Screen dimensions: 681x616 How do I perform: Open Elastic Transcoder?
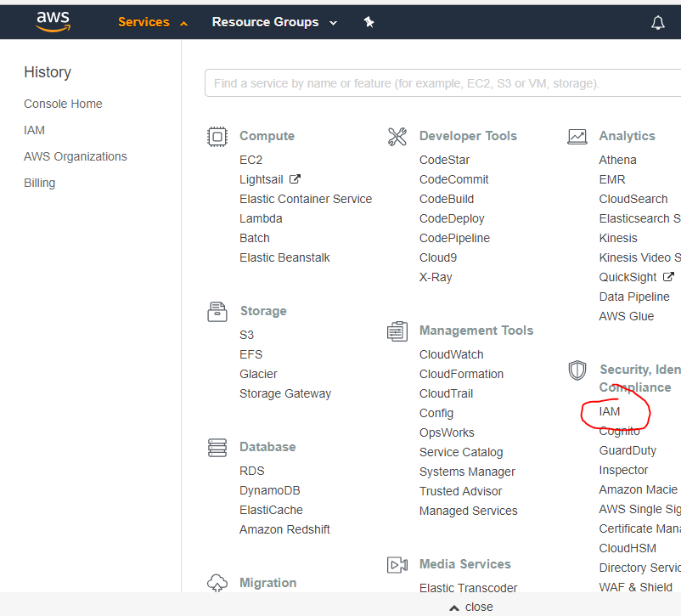[x=468, y=588]
